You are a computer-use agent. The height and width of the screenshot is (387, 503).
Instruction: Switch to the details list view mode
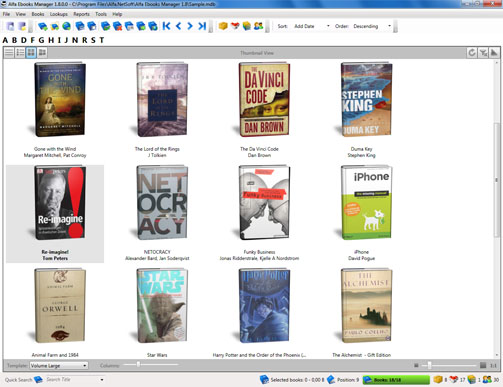click(20, 52)
